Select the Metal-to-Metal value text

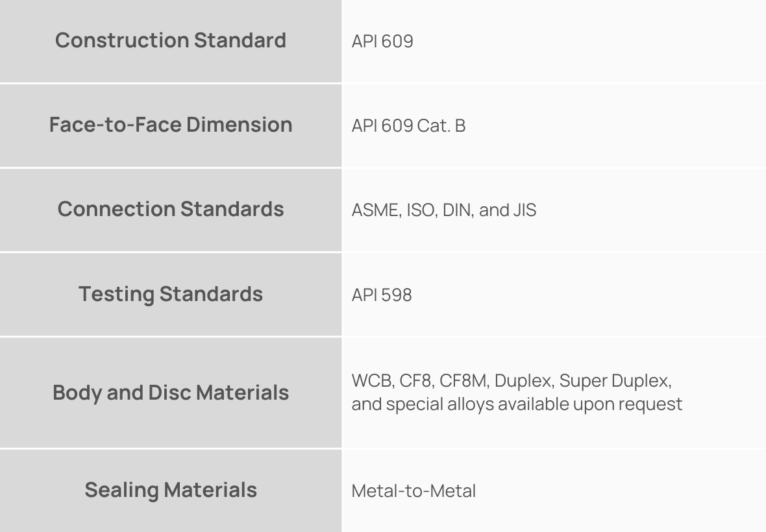(414, 491)
